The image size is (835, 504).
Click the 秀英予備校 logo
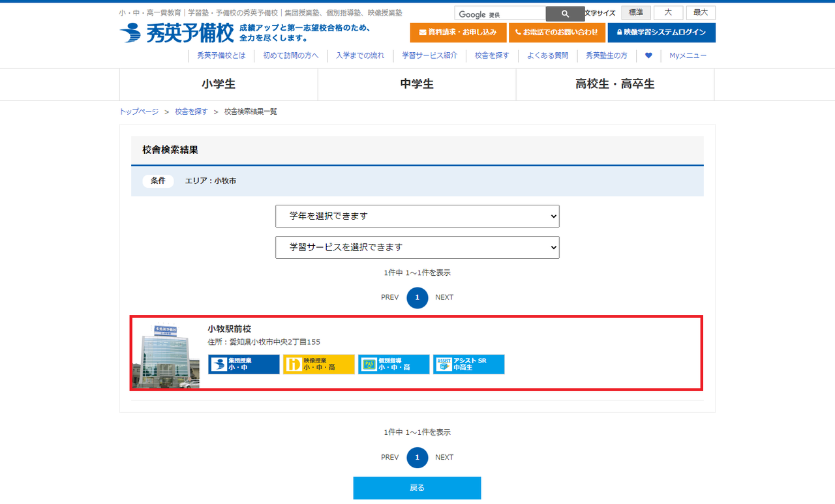tap(176, 33)
